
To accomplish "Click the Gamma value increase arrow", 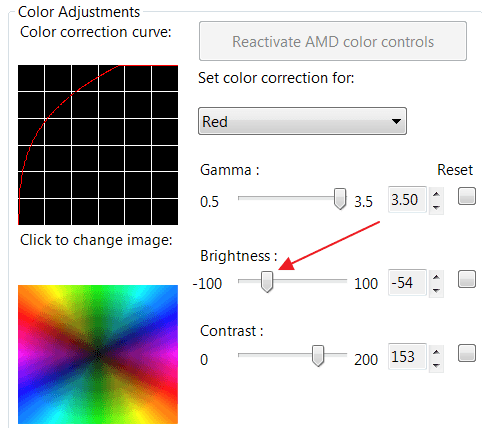I will 436,194.
